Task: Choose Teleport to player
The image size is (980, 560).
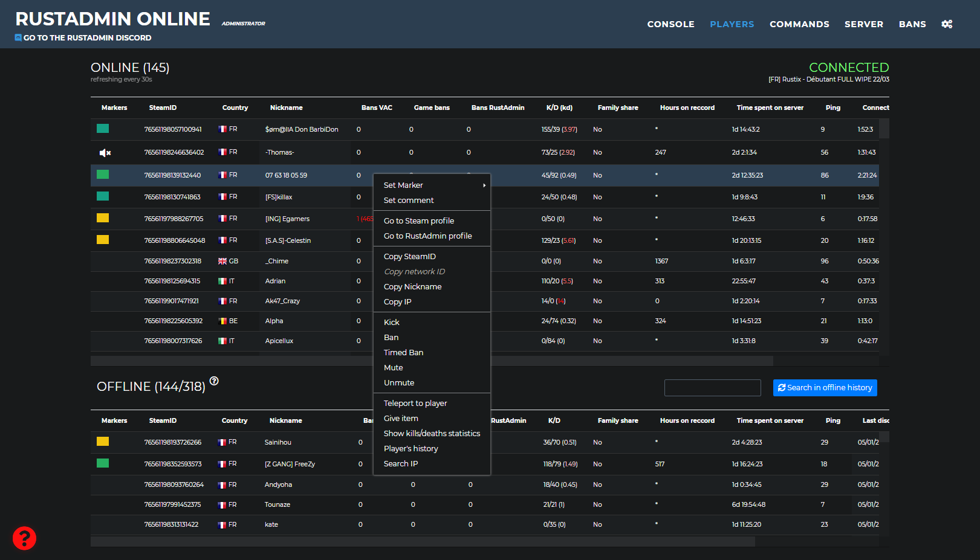Action: pos(432,404)
